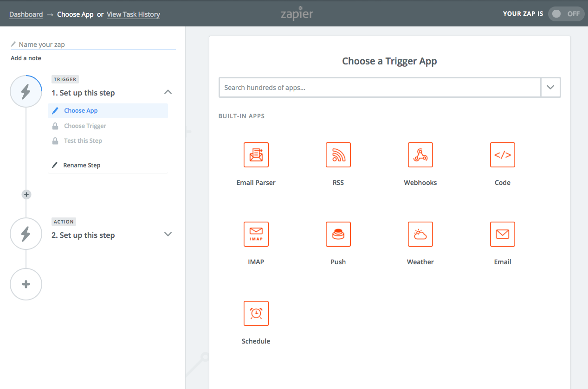Select the Email built-in app icon
This screenshot has width=588, height=389.
tap(502, 234)
